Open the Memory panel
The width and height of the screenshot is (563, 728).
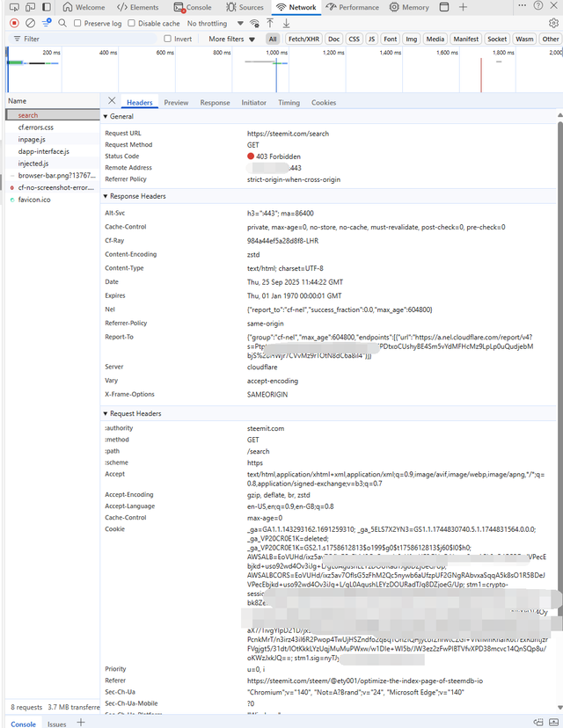409,7
